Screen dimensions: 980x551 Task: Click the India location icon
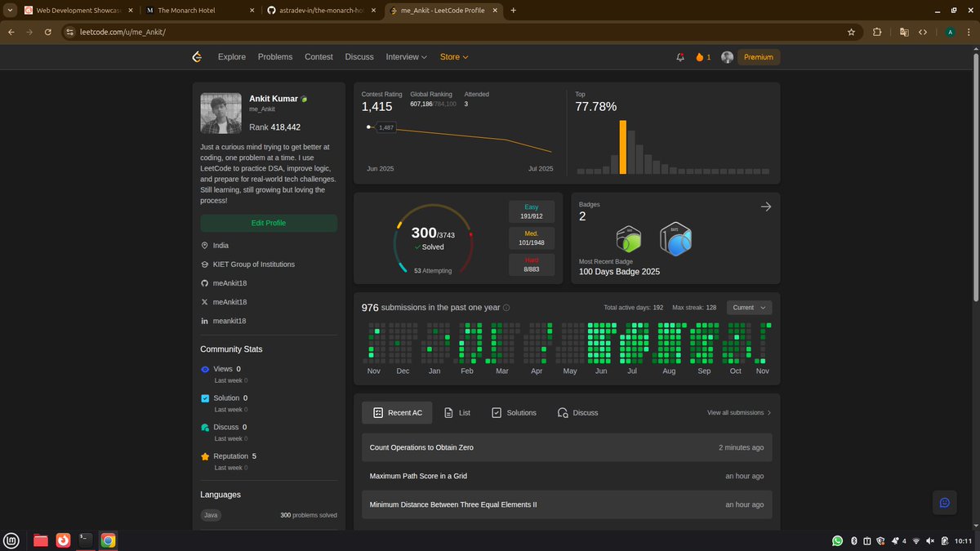point(205,245)
